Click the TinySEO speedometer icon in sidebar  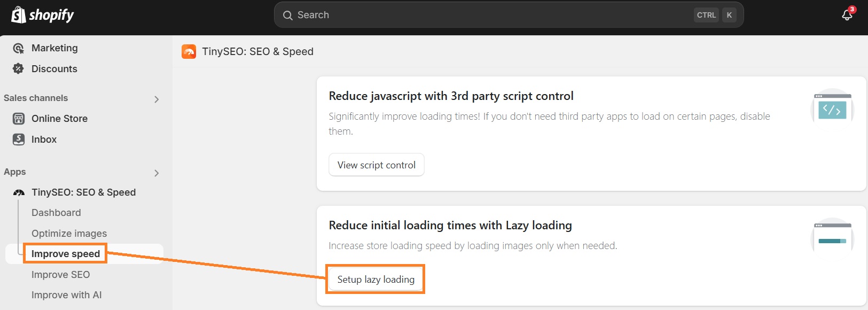(19, 192)
